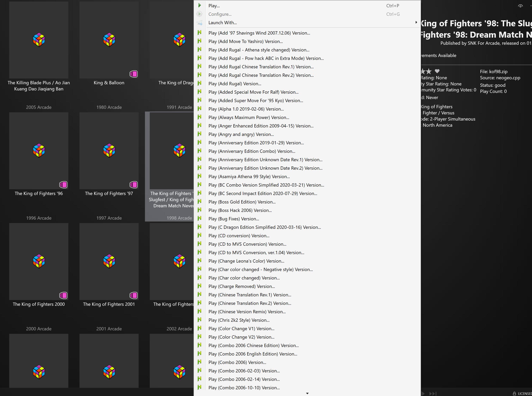Select Configure... menu item
Image resolution: width=532 pixels, height=396 pixels.
[307, 14]
